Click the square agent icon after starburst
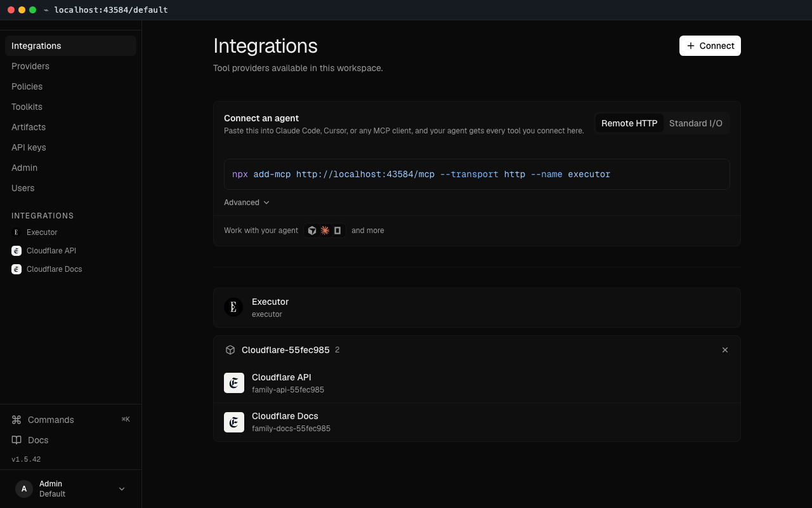Image resolution: width=812 pixels, height=508 pixels. pyautogui.click(x=337, y=231)
